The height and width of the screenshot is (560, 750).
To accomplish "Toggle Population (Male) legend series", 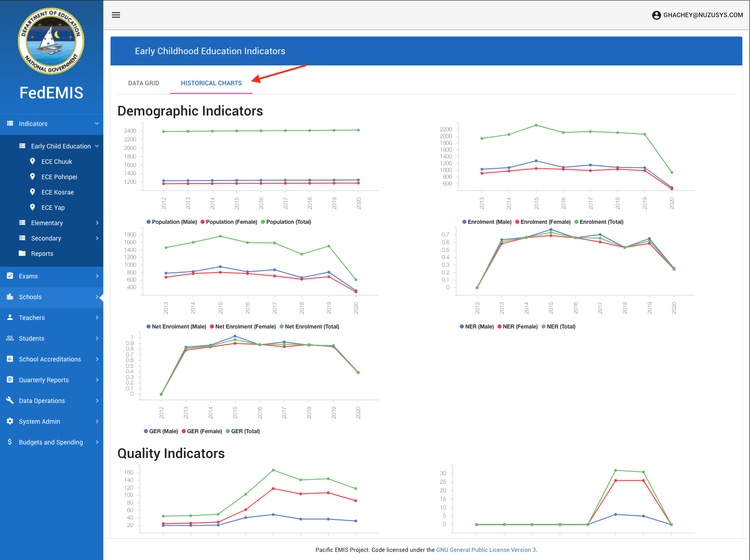I will pyautogui.click(x=172, y=222).
